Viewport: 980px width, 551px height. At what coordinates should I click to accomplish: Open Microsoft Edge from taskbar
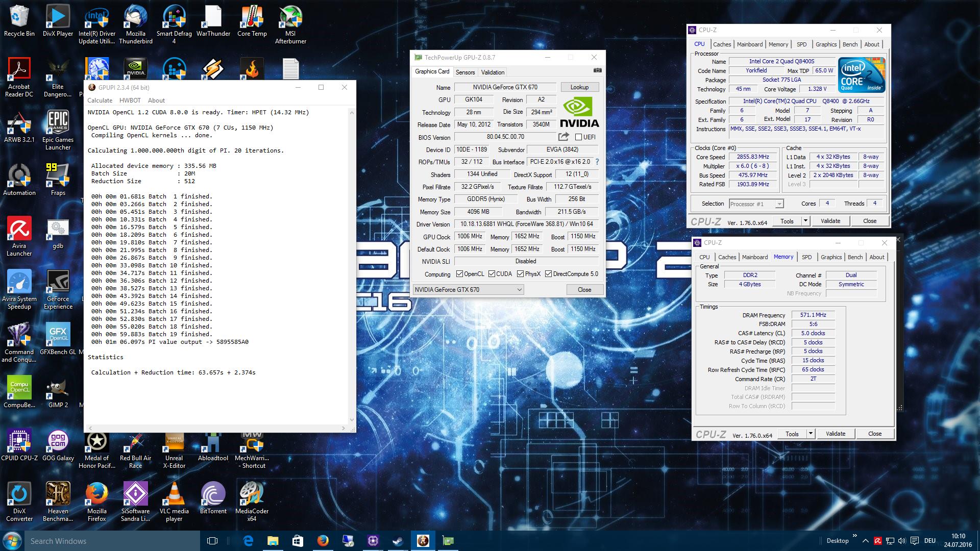[x=248, y=541]
